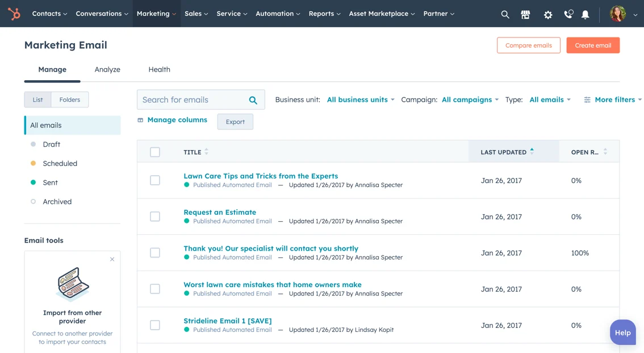Switch to the Analyze tab
The height and width of the screenshot is (353, 644).
107,69
